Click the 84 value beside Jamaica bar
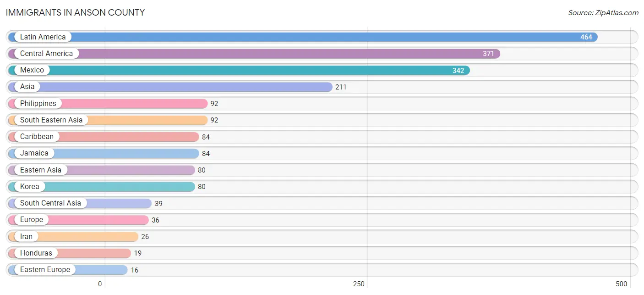 click(x=206, y=154)
